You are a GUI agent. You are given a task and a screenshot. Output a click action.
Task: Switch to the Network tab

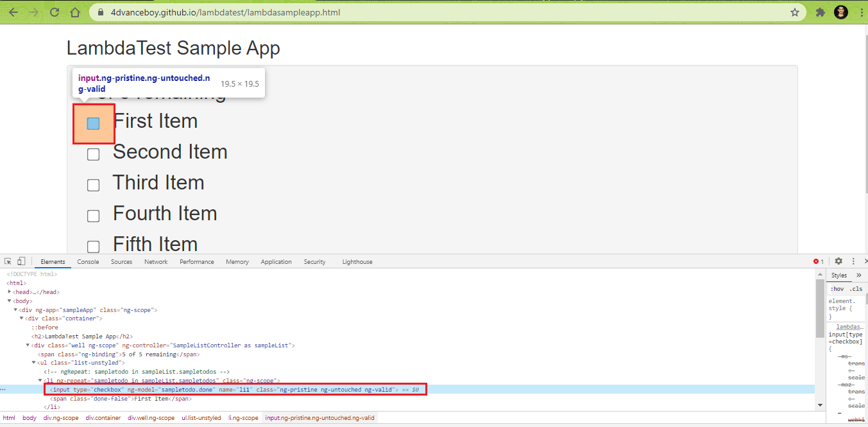[156, 261]
